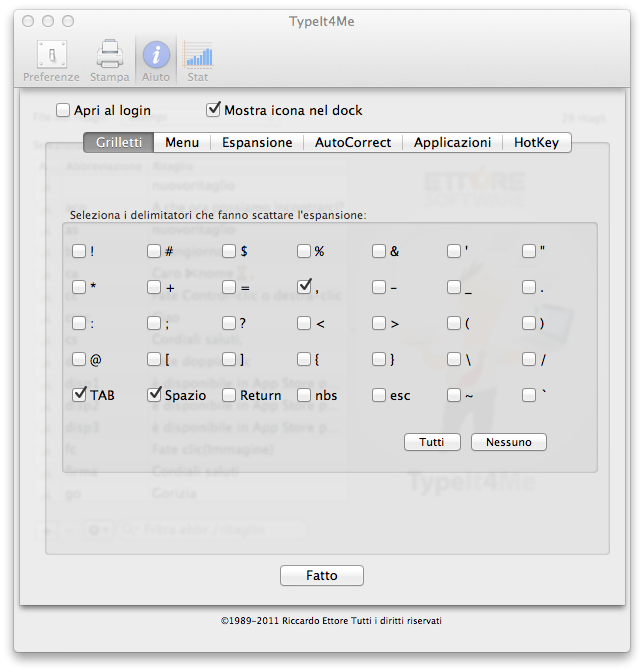Viewport: 644px width, 672px height.
Task: Switch to the Menu tab
Action: pyautogui.click(x=182, y=142)
